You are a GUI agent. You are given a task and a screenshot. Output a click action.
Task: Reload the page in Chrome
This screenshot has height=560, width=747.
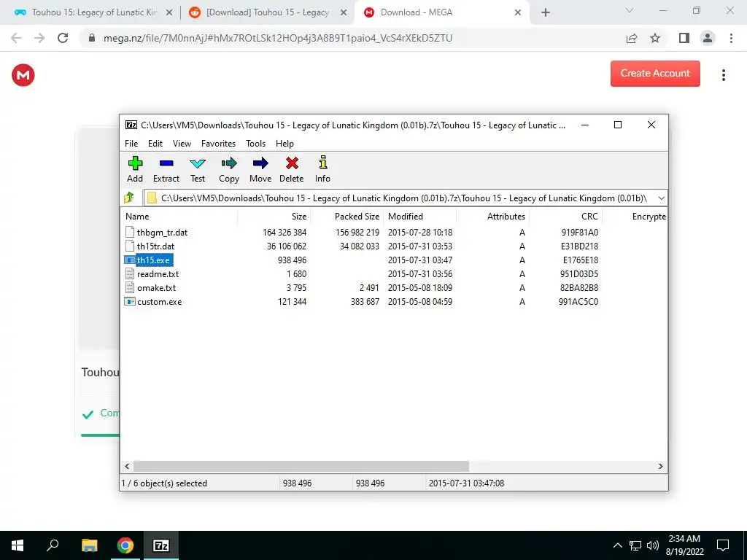pyautogui.click(x=63, y=38)
